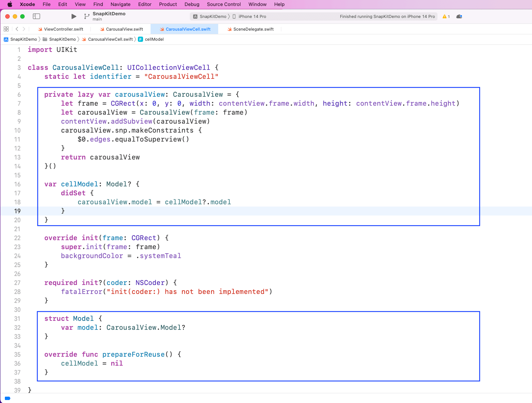This screenshot has width=532, height=403.
Task: Open the cloud status icon
Action: tap(459, 16)
